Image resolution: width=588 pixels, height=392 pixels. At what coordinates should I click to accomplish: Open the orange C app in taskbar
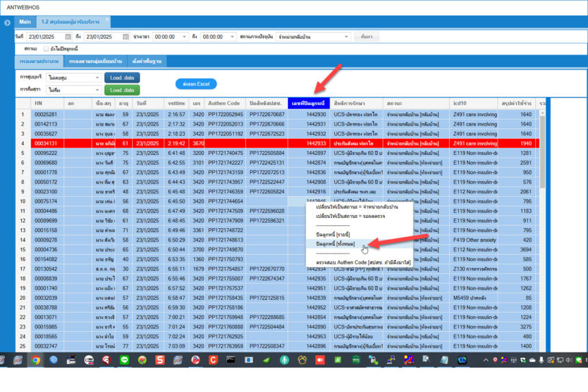pos(213,360)
